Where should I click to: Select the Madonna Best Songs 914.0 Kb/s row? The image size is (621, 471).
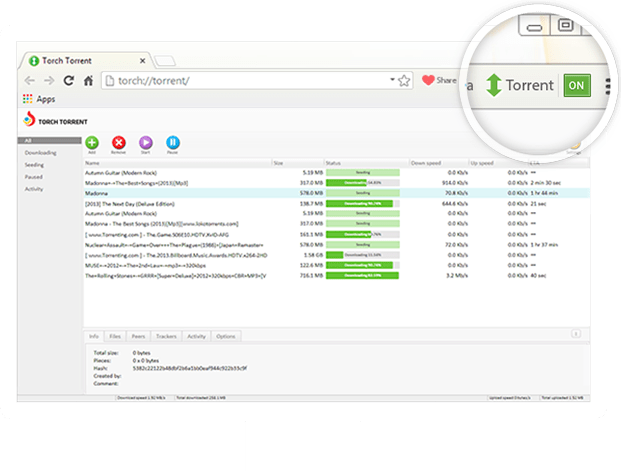337,183
